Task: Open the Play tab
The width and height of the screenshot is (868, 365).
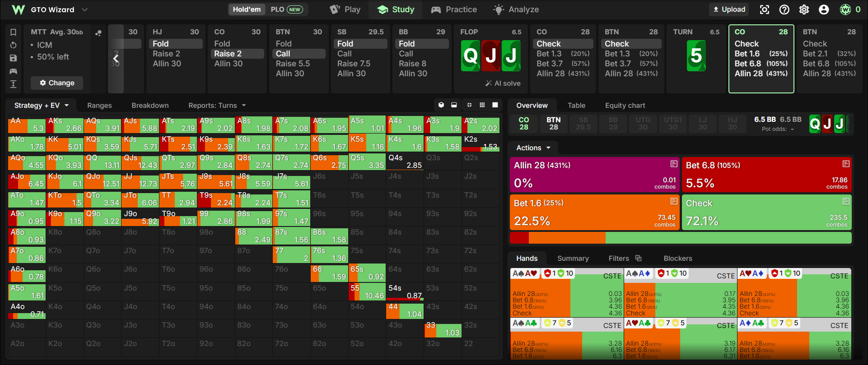Action: (345, 9)
